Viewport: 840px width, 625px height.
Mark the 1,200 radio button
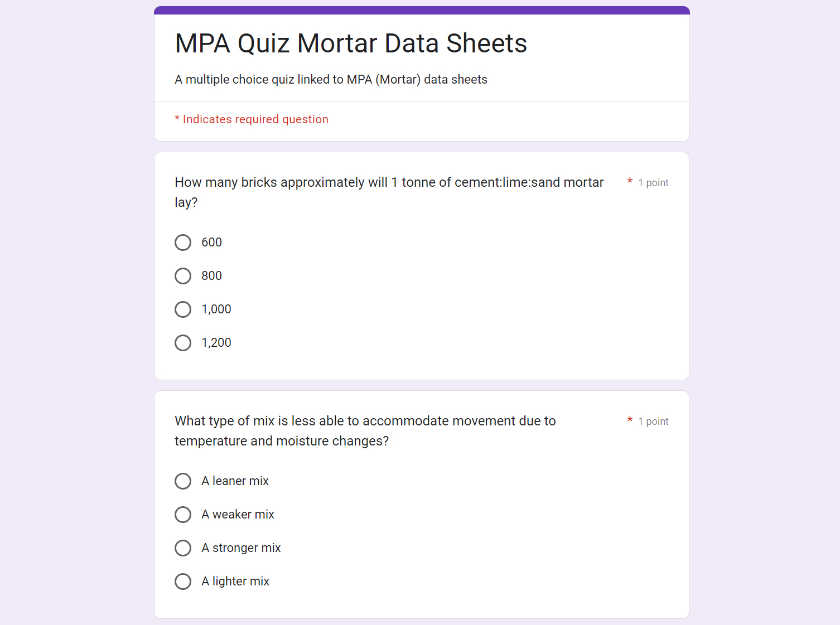pos(183,343)
